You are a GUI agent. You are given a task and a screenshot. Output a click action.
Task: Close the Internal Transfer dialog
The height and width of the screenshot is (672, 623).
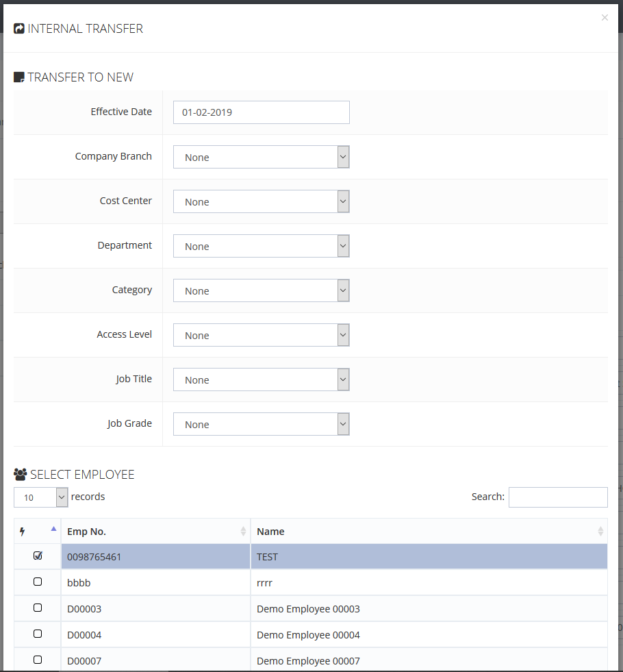point(605,18)
